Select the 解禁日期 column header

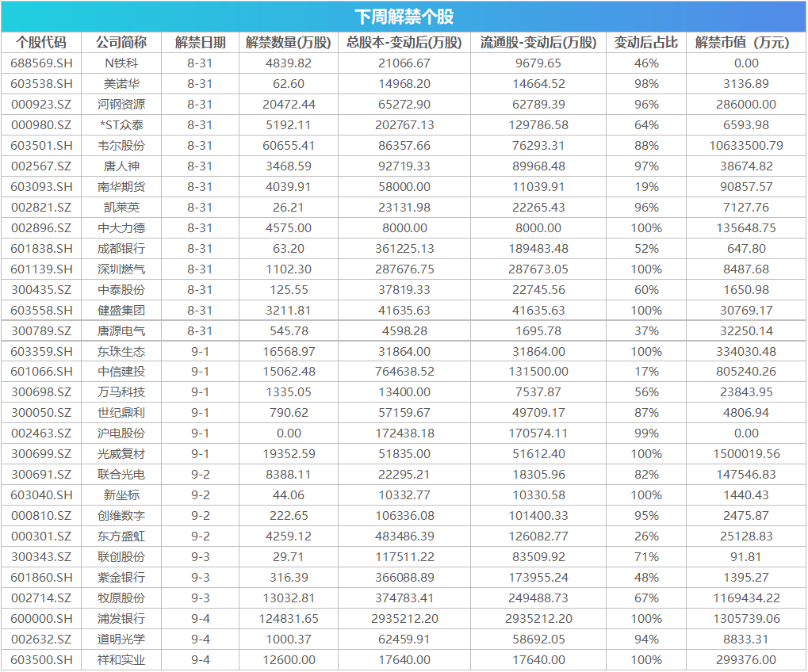pyautogui.click(x=200, y=42)
